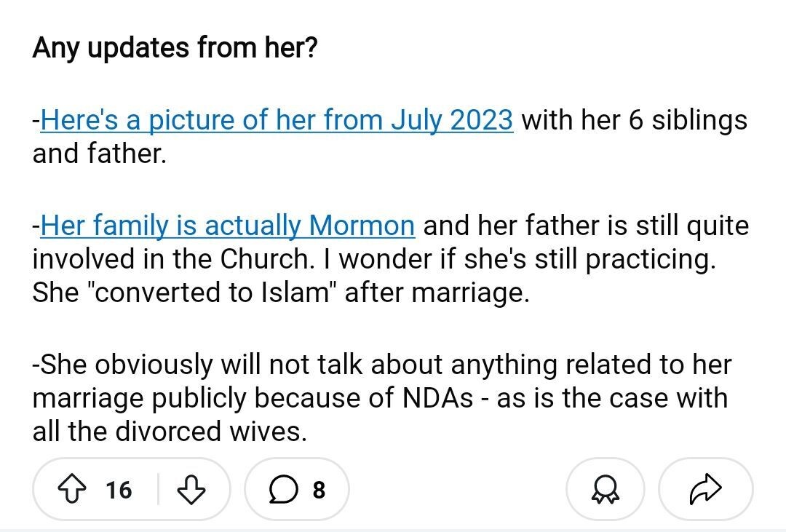Click the text 'with her 6 siblings'
The image size is (786, 532).
coord(634,120)
